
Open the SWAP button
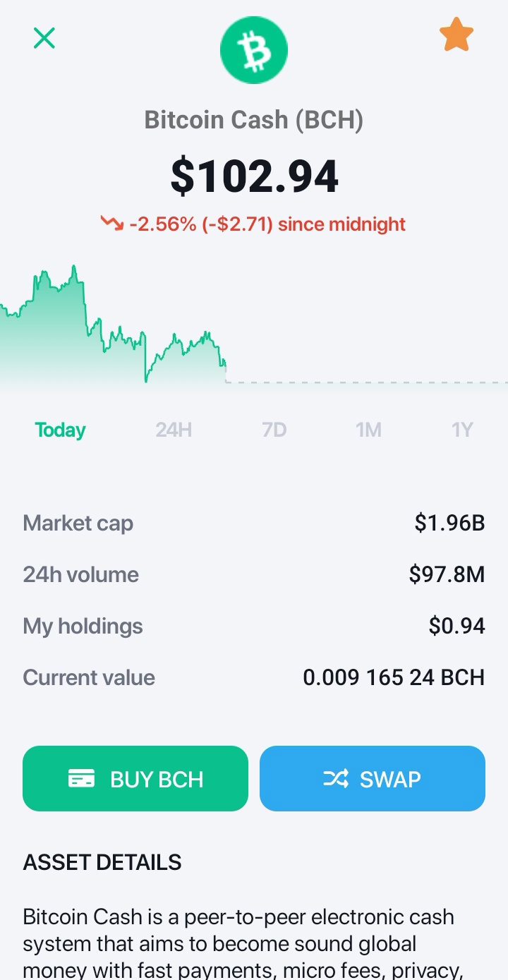373,778
